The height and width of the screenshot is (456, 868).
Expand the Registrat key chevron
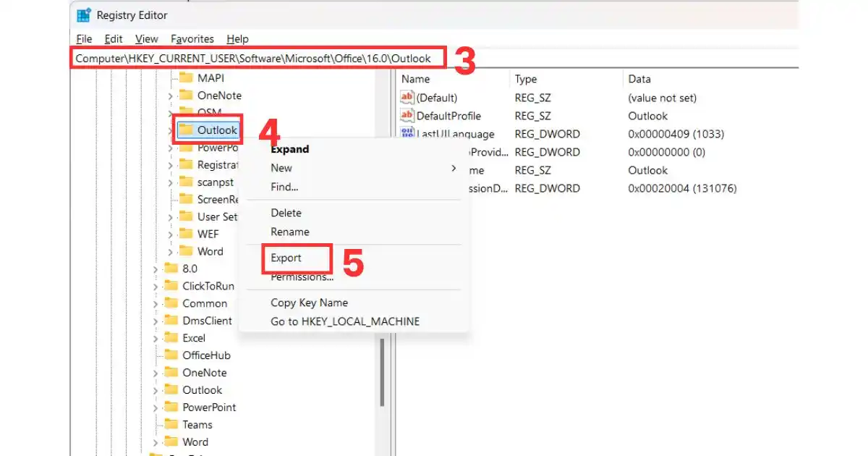pos(170,165)
